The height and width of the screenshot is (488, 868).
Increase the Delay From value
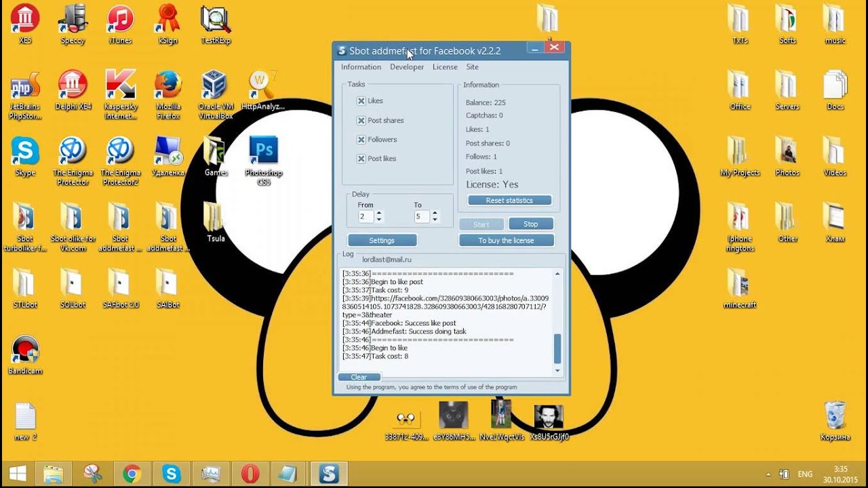[379, 213]
